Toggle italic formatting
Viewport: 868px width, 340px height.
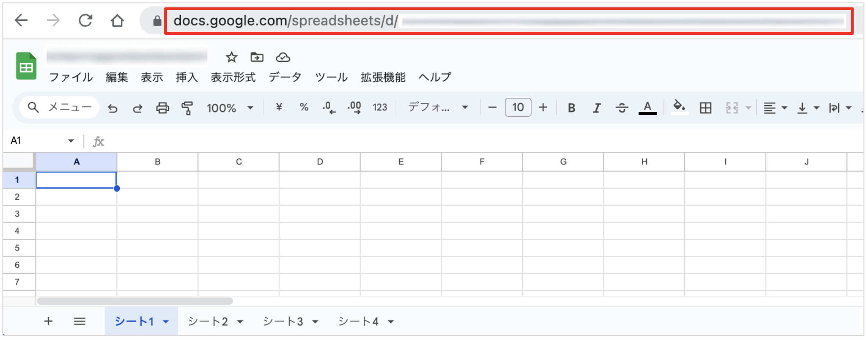[x=597, y=108]
